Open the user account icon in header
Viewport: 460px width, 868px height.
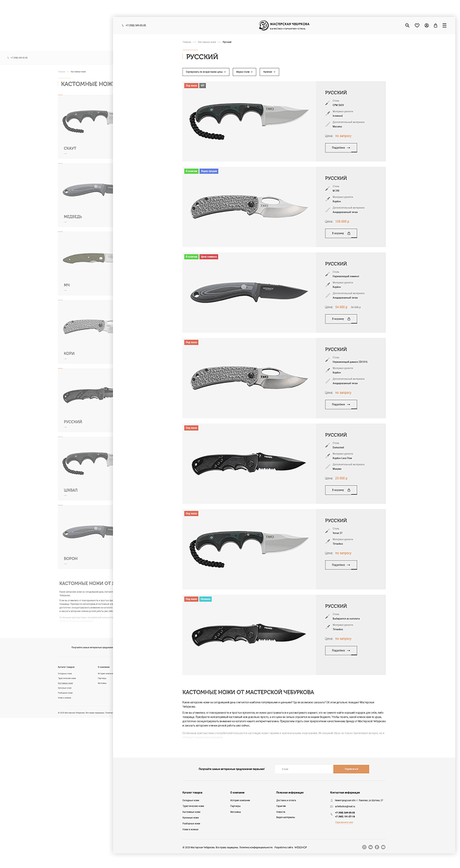[426, 26]
